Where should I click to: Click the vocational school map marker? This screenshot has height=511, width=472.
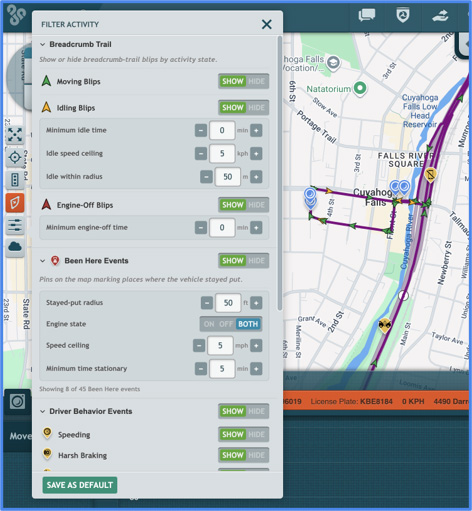(x=333, y=63)
